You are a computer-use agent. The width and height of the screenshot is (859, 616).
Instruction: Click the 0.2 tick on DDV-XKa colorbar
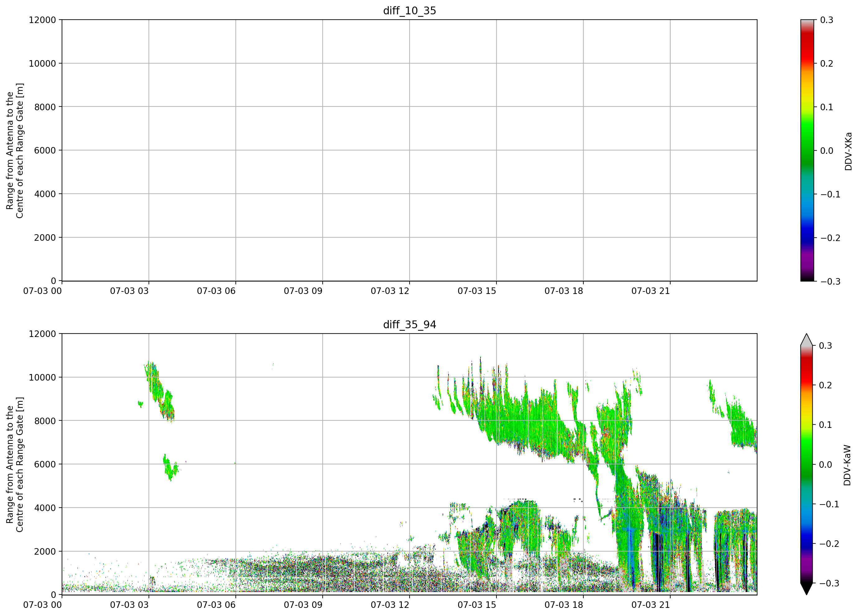click(827, 63)
